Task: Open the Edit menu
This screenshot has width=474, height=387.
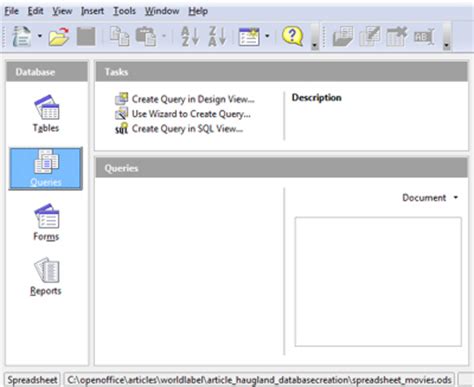Action: 35,11
